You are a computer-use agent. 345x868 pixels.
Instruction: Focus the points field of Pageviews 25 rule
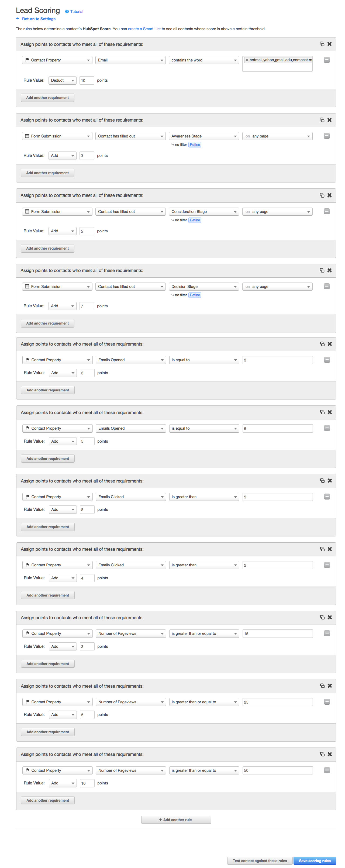87,715
